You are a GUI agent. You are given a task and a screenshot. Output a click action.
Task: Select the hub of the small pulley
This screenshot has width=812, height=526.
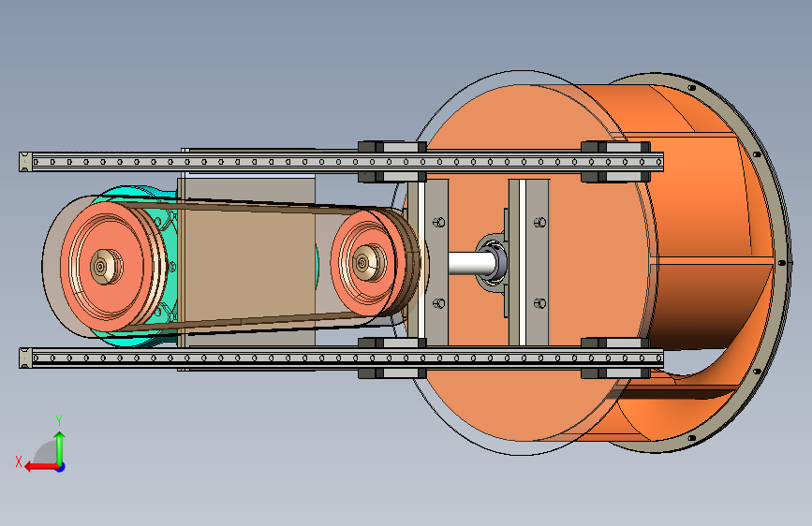367,264
